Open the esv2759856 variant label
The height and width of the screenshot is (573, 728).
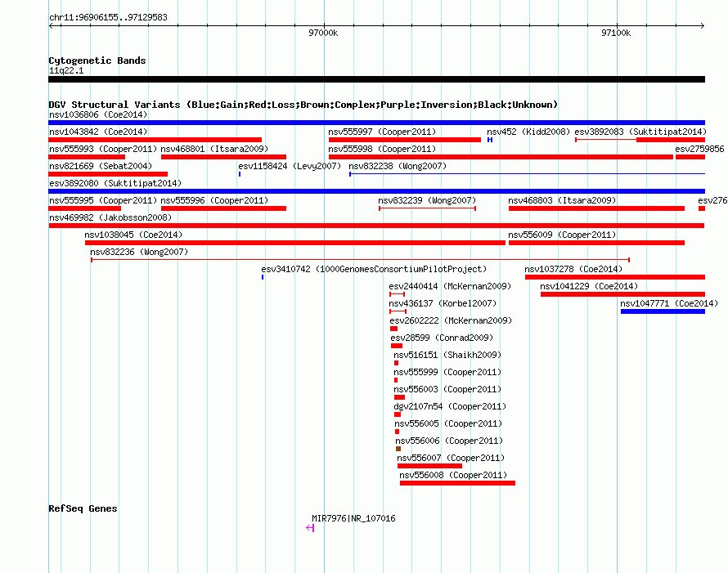pyautogui.click(x=699, y=149)
